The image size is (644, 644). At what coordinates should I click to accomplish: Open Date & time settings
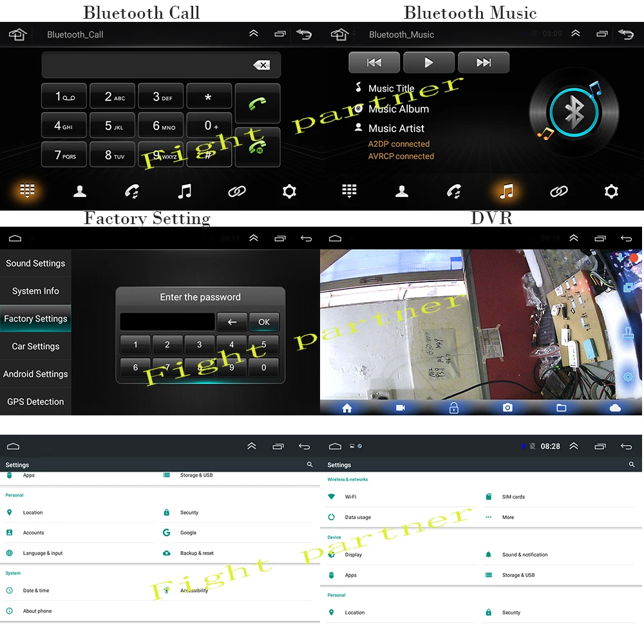tap(79, 591)
